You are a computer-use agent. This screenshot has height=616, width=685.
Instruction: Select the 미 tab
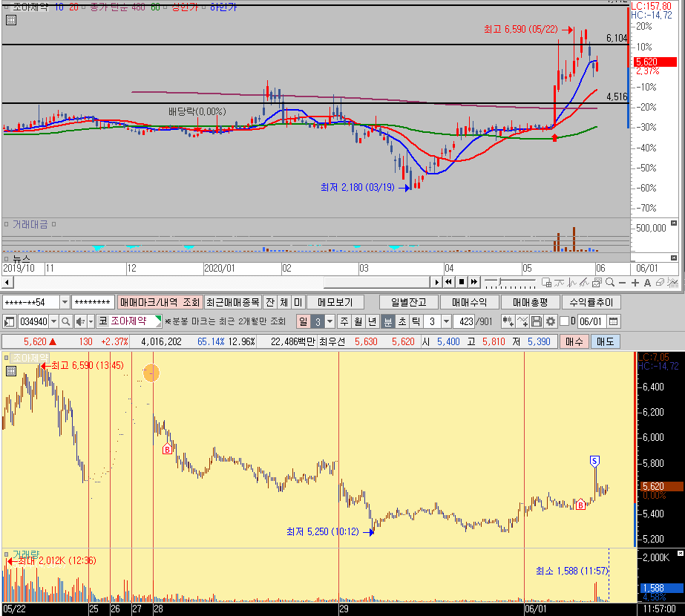pos(298,302)
